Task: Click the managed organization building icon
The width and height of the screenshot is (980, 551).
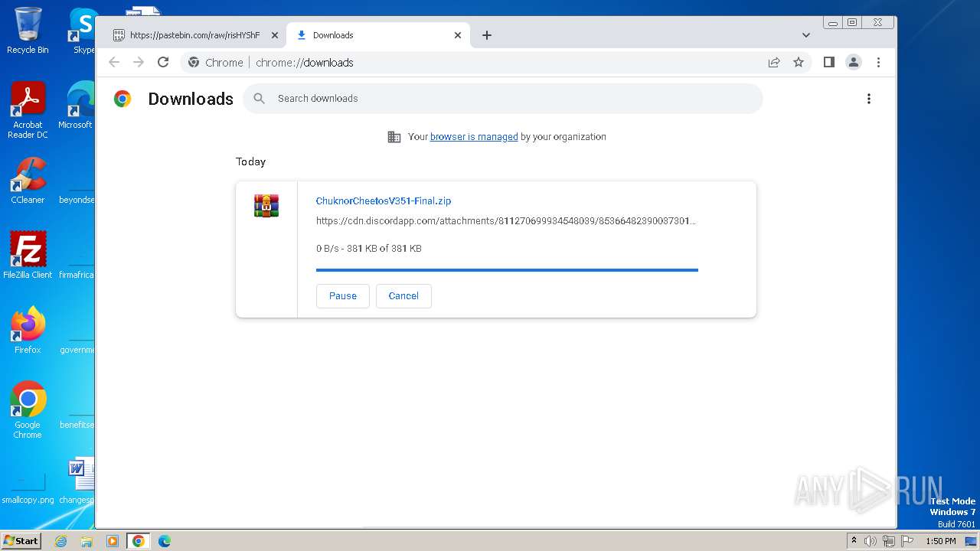Action: (x=394, y=137)
